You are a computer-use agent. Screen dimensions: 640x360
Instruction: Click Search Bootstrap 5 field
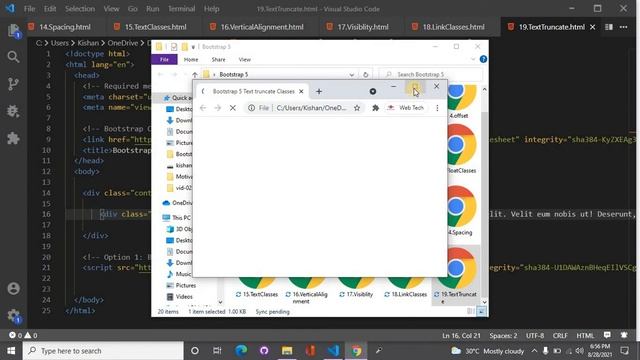(432, 75)
